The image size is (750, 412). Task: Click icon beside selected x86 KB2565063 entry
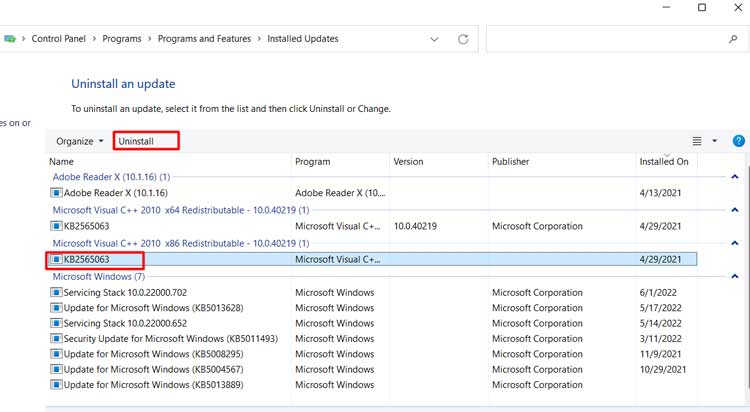pyautogui.click(x=56, y=259)
